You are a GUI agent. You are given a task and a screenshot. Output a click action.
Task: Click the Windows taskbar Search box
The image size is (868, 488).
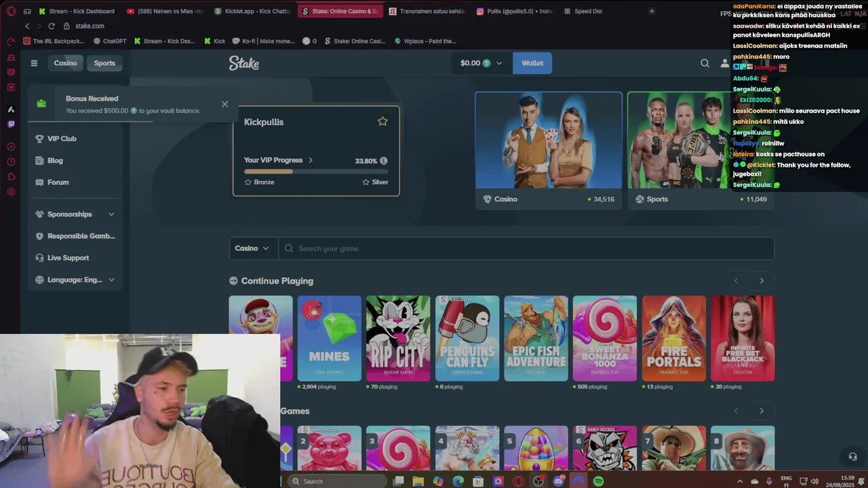(336, 481)
